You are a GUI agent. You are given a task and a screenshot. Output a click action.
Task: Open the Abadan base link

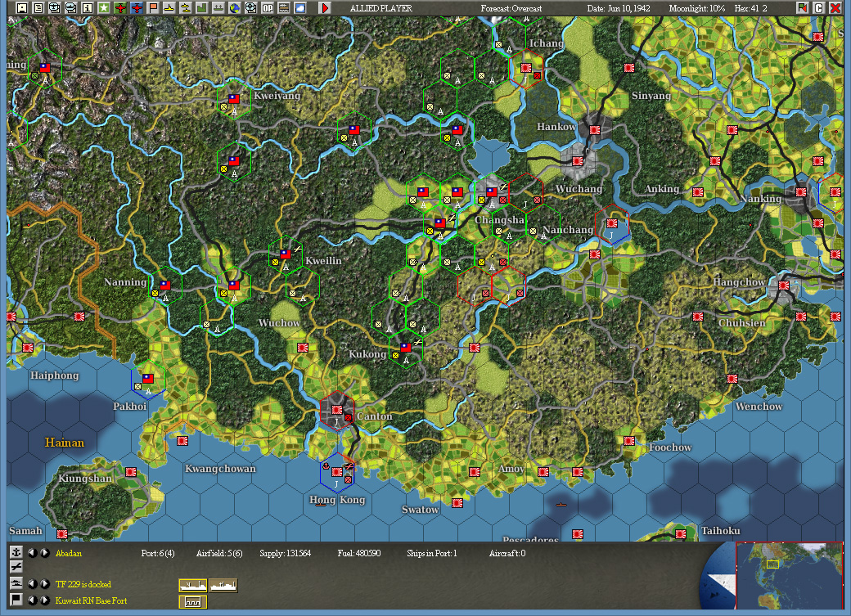[69, 554]
